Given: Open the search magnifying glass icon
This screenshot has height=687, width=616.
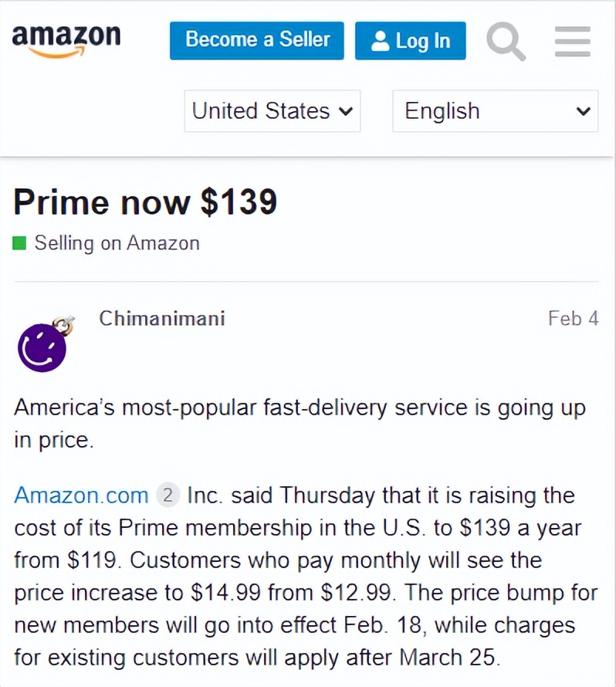Looking at the screenshot, I should [506, 41].
